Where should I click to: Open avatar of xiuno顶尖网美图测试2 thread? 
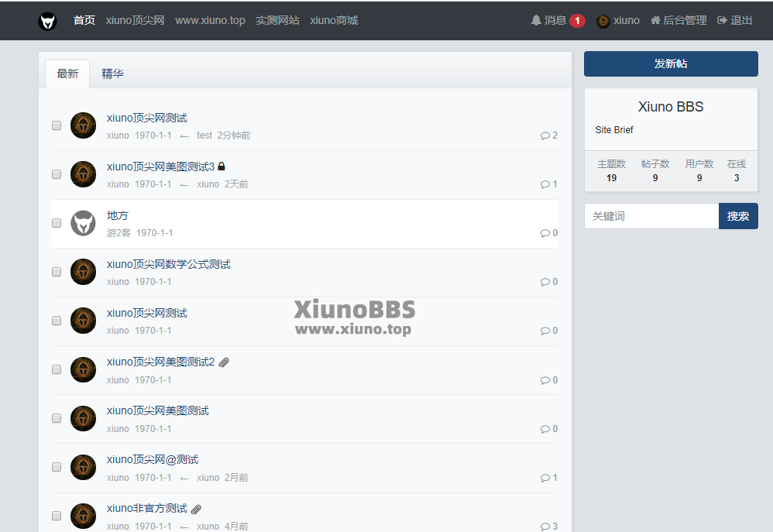84,370
